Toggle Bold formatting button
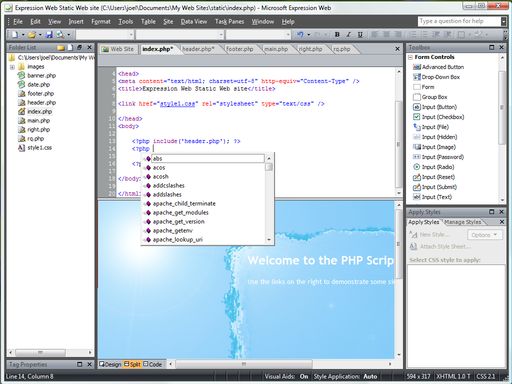 337,34
